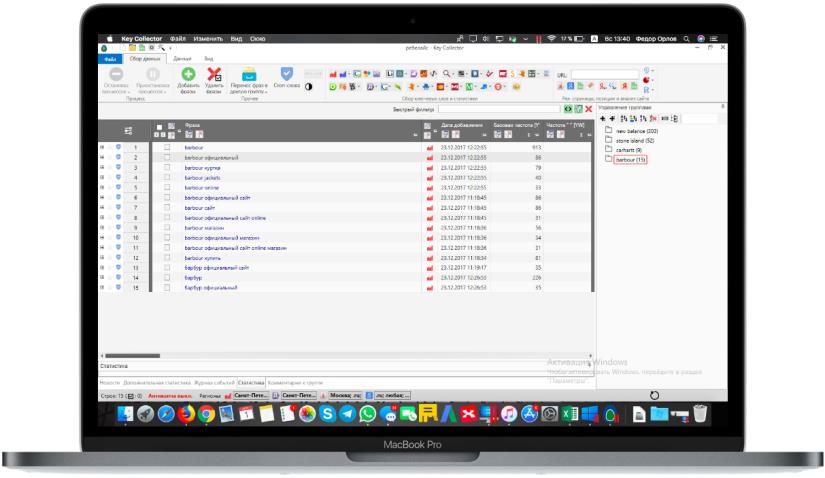Open the Журнал событий bottom tab
825x478 pixels.
pos(214,383)
